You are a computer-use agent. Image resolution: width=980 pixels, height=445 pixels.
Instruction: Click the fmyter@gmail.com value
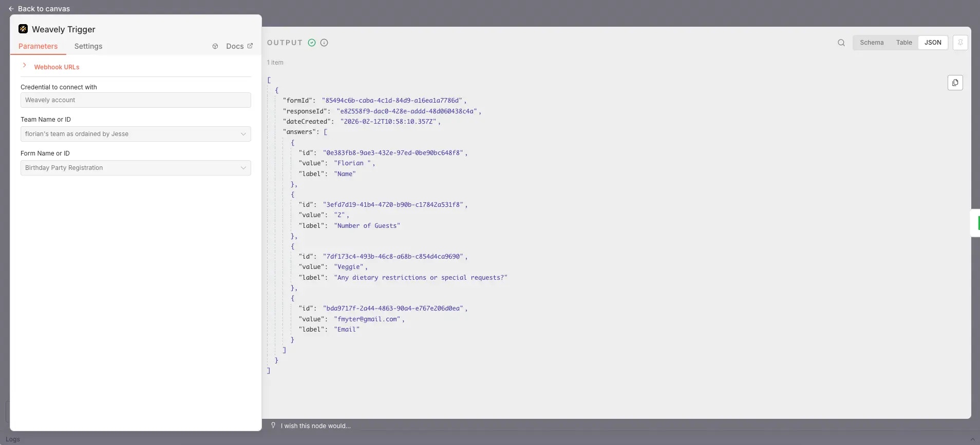click(x=367, y=319)
